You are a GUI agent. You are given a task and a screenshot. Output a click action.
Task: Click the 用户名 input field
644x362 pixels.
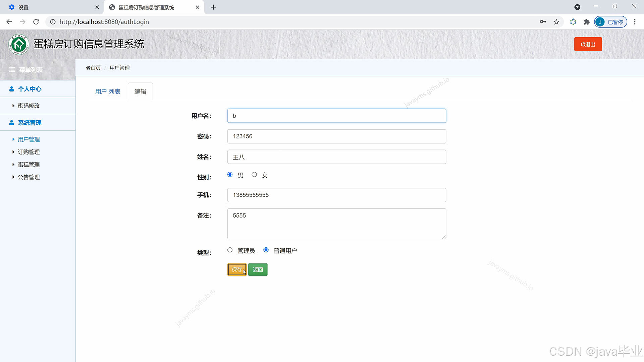(337, 116)
